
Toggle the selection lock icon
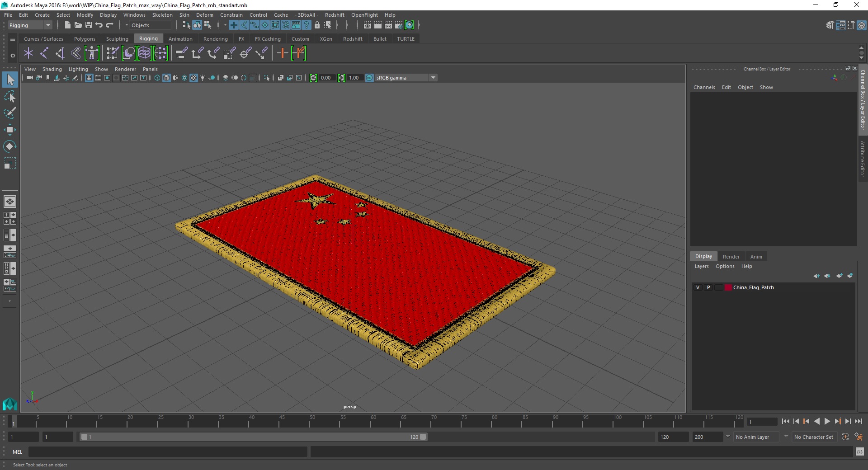(317, 25)
